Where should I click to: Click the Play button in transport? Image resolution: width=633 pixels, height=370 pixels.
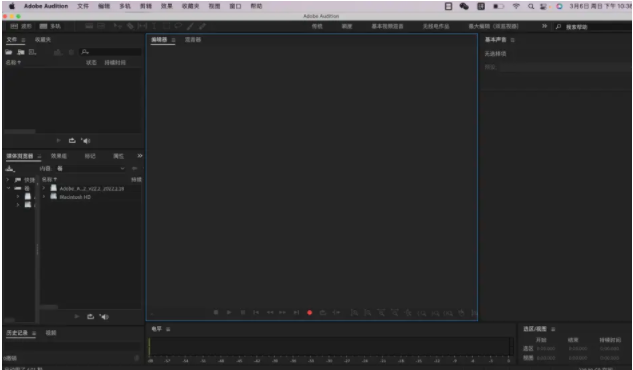point(229,312)
